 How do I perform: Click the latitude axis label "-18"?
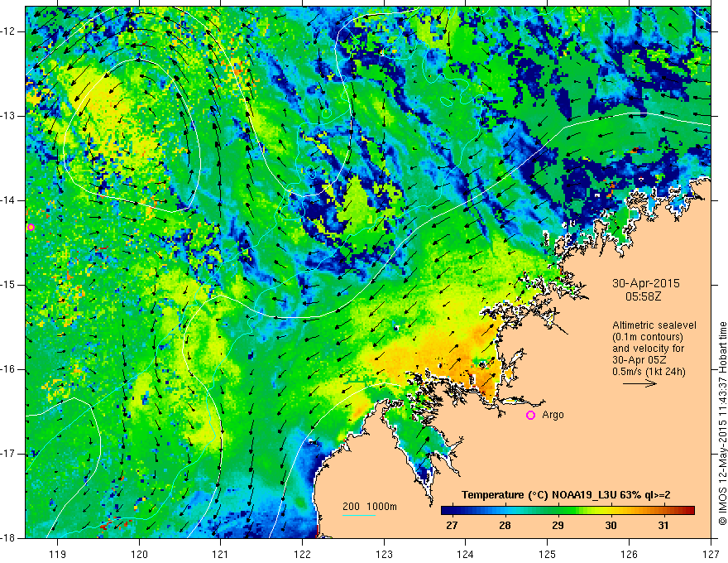click(x=9, y=538)
